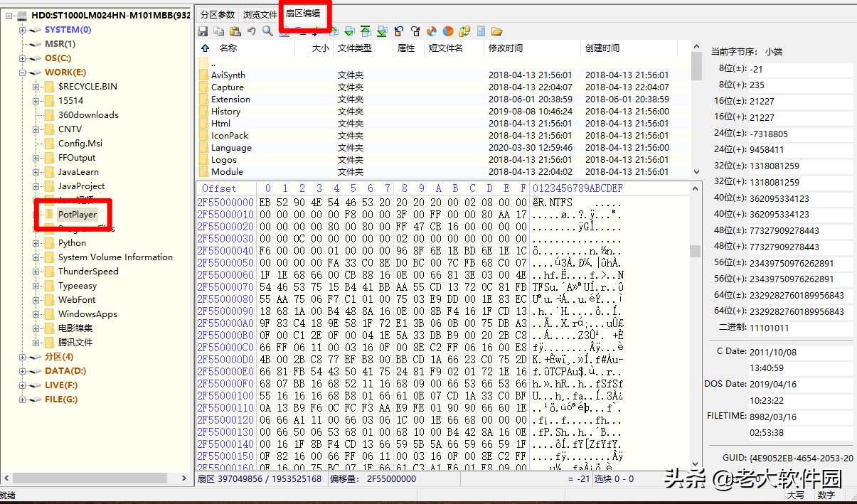The height and width of the screenshot is (504, 857).
Task: Collapse the HD0 disk tree node
Action: tap(9, 15)
